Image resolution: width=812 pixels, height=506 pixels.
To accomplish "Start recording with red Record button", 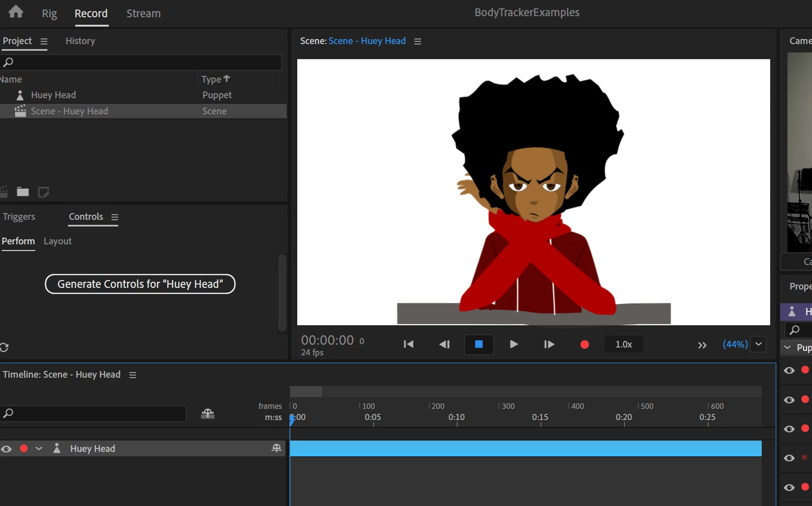I will 584,345.
